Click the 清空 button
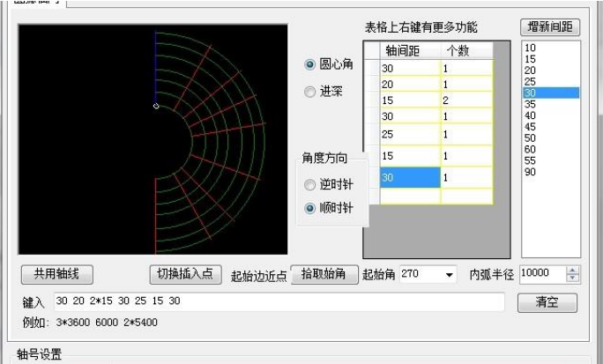Viewport: 603px width, 364px height. point(547,302)
